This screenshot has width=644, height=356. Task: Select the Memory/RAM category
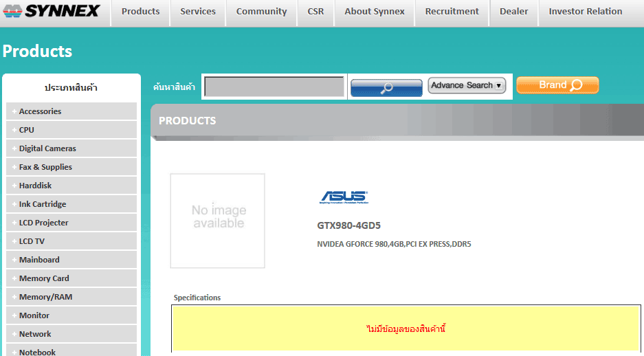point(45,297)
